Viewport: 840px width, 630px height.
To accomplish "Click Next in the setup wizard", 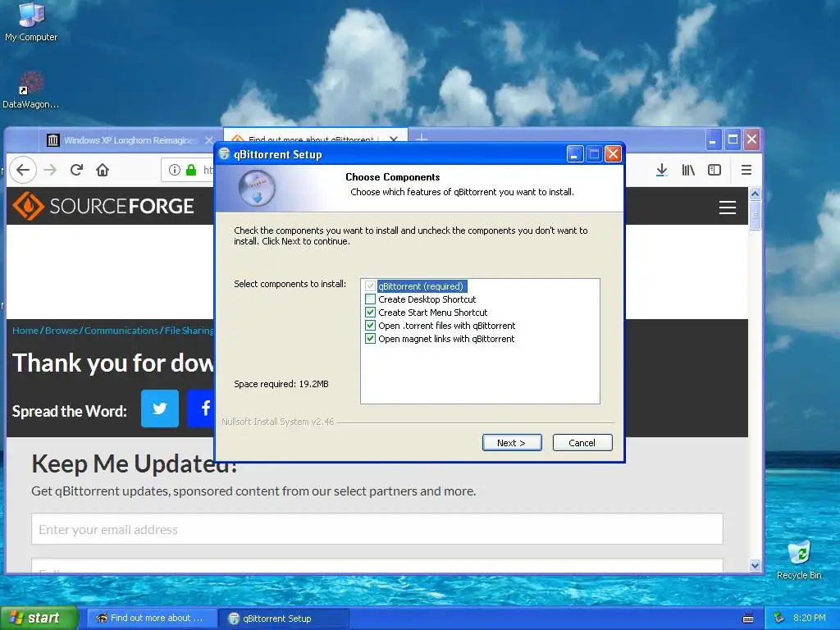I will pos(512,442).
